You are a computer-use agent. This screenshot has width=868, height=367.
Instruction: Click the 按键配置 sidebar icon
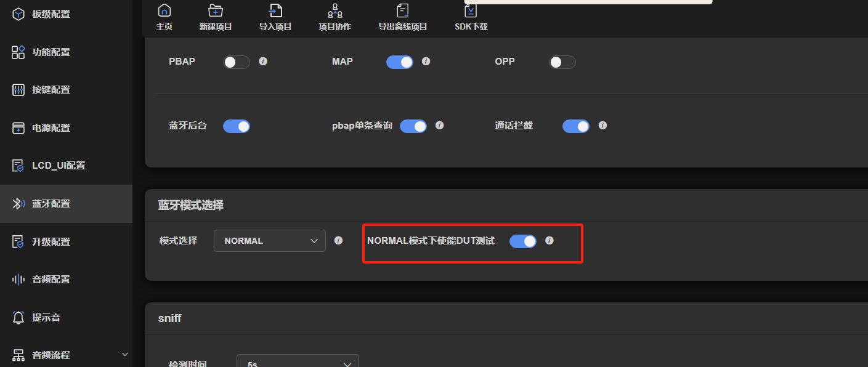[18, 90]
